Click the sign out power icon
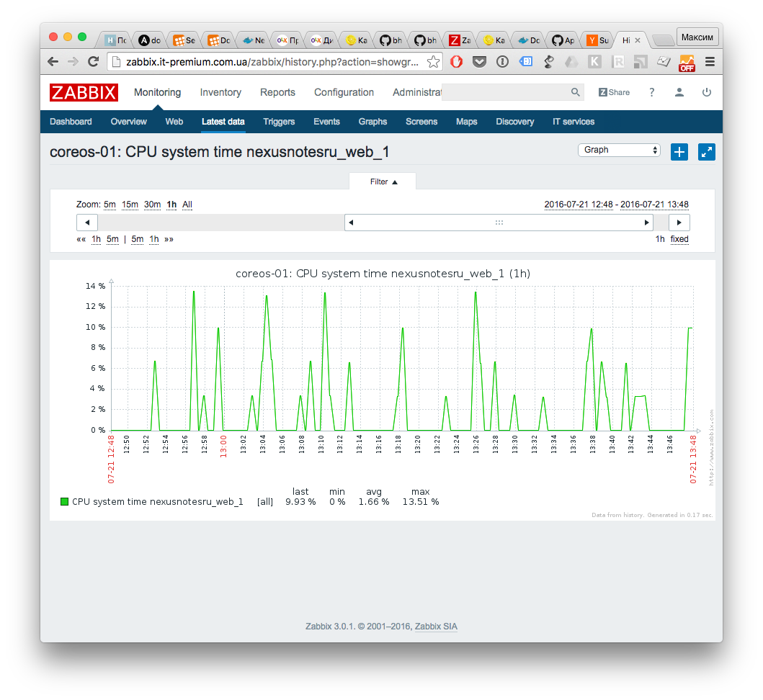 pos(707,92)
